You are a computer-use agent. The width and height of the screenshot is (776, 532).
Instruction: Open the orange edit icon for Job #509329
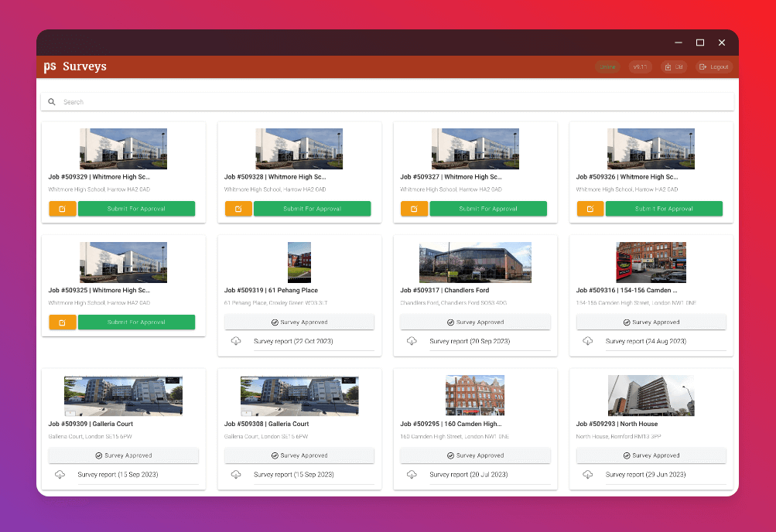63,209
